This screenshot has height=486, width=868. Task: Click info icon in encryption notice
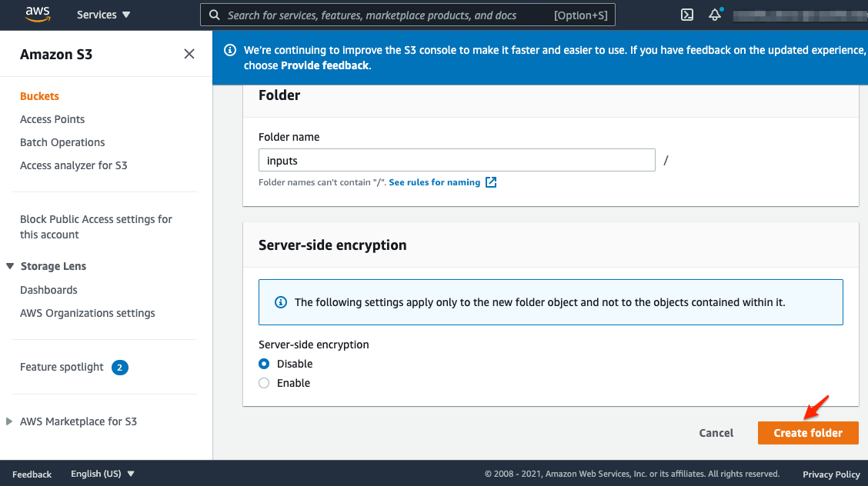coord(281,302)
